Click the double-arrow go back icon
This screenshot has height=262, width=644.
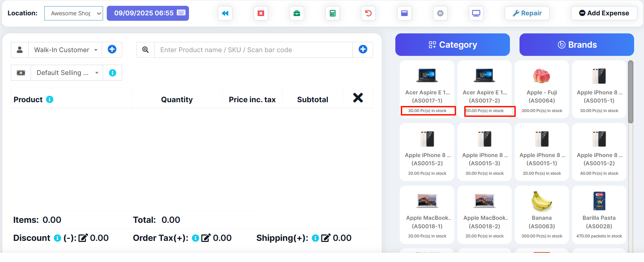[x=225, y=13]
